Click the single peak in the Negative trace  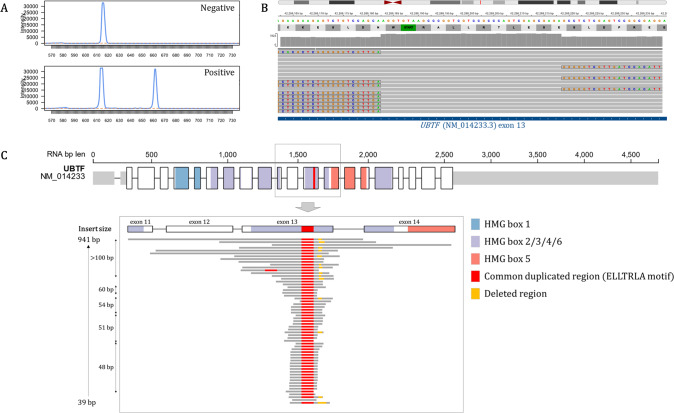click(x=103, y=21)
